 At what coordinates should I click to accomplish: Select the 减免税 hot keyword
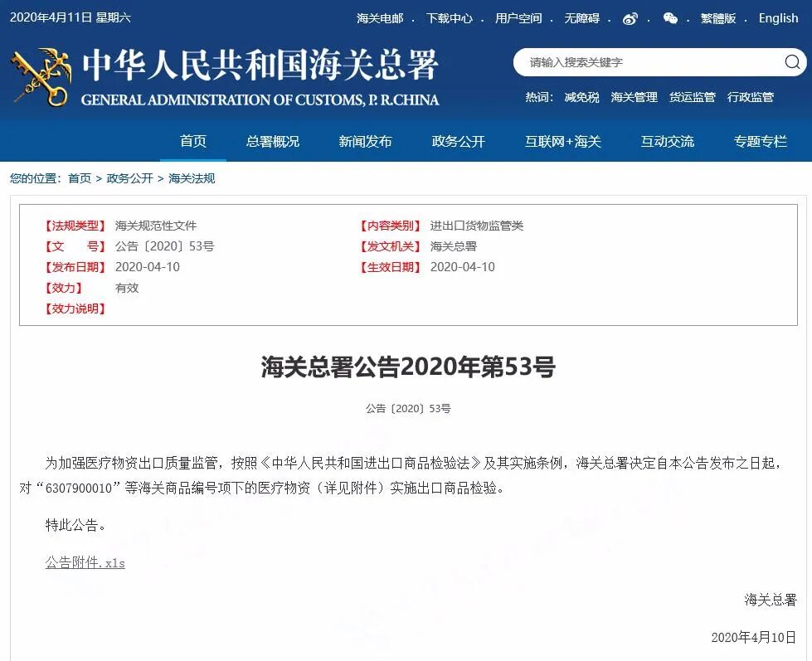coord(582,97)
